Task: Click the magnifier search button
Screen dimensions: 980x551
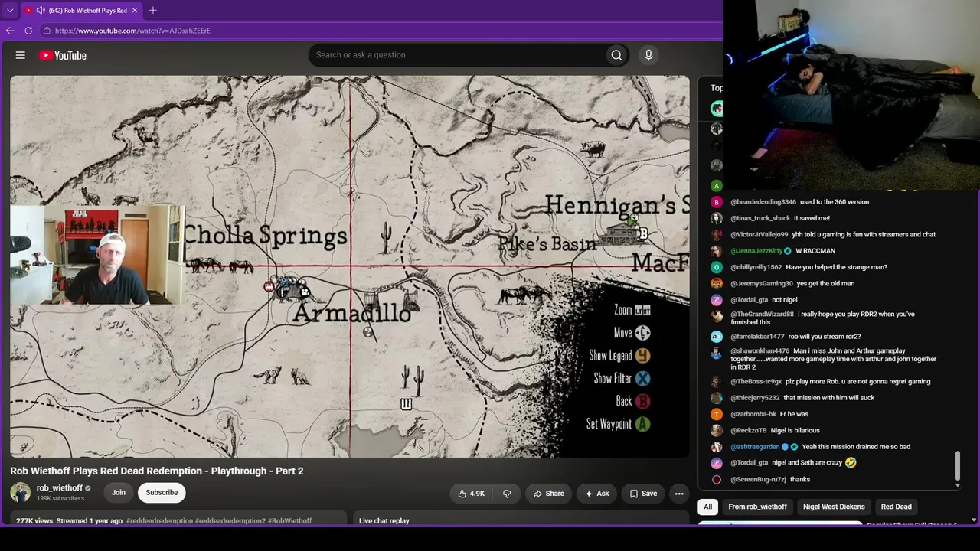Action: (616, 55)
